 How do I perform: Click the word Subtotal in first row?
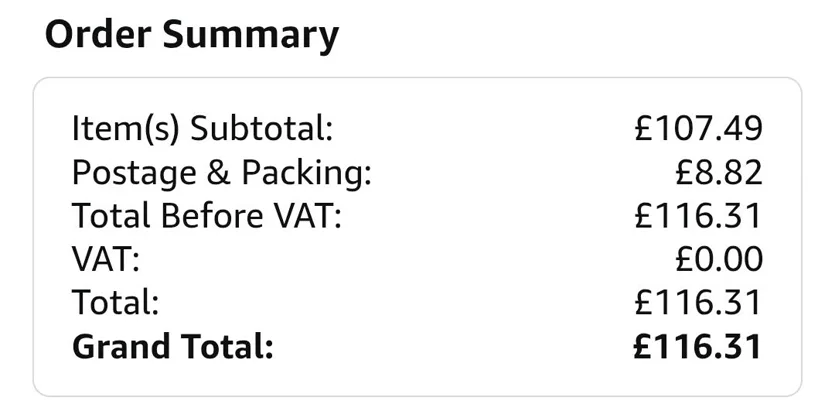point(261,129)
